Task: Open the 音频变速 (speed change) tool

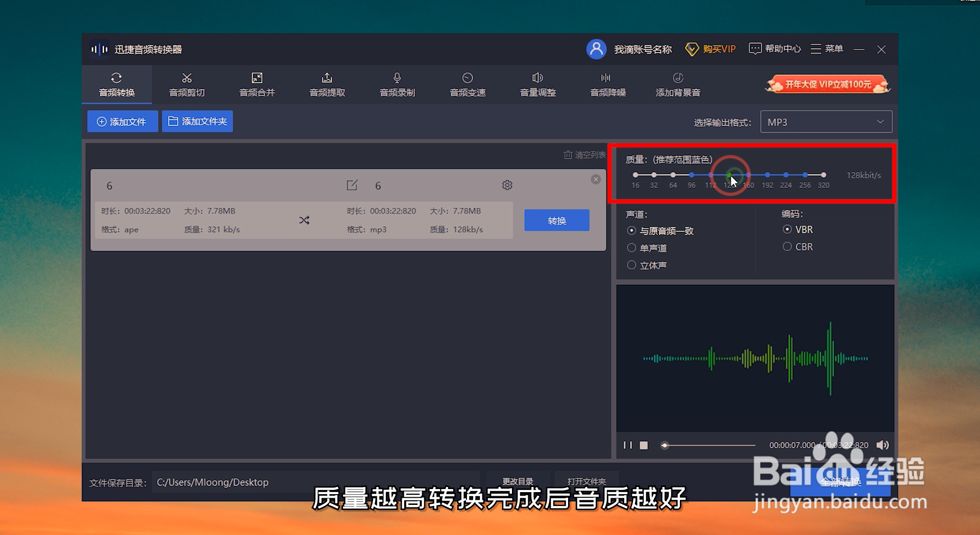Action: coord(468,84)
